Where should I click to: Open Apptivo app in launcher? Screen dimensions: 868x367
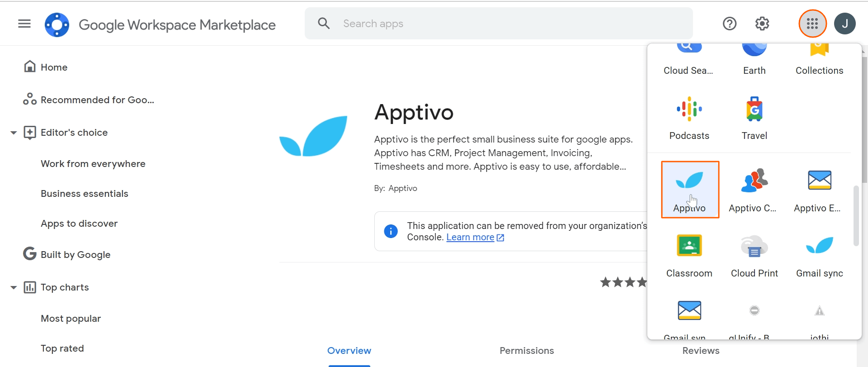[x=690, y=190]
